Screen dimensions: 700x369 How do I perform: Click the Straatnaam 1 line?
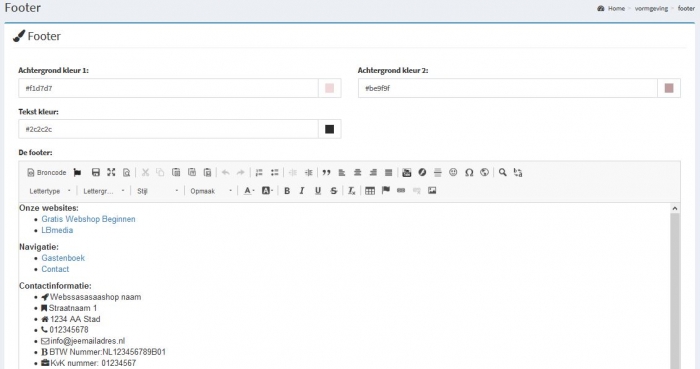(73, 308)
